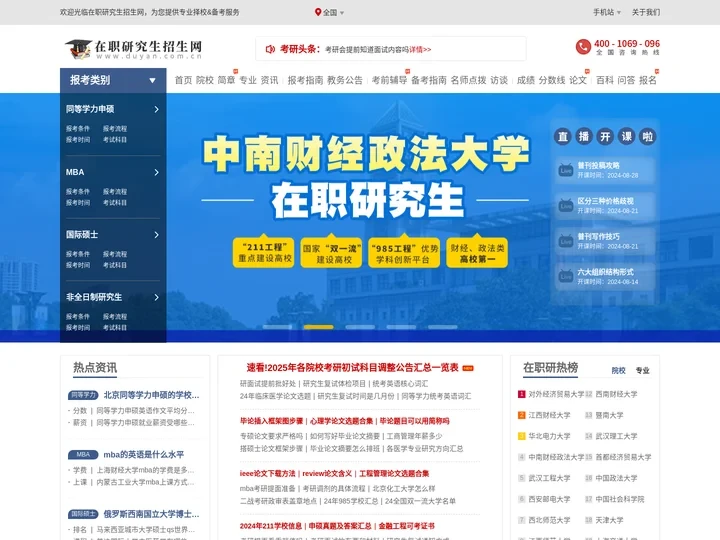This screenshot has width=720, height=540.
Task: Click the loudspeaker icon beside 考研头条
Action: [x=270, y=49]
